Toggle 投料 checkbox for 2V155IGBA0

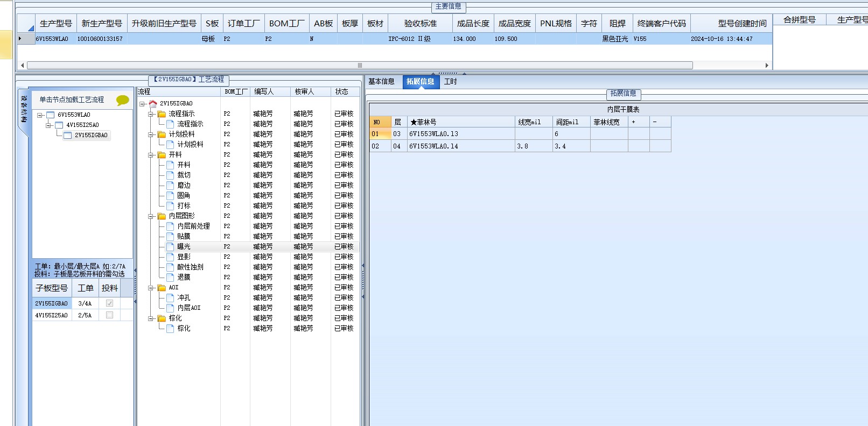pos(110,303)
